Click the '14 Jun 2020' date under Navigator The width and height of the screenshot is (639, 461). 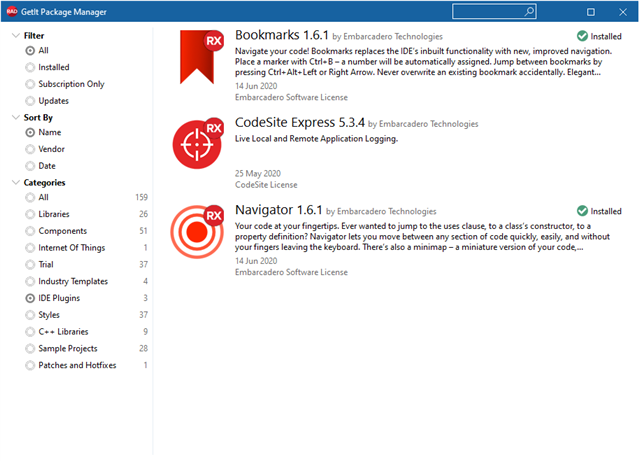pyautogui.click(x=256, y=261)
